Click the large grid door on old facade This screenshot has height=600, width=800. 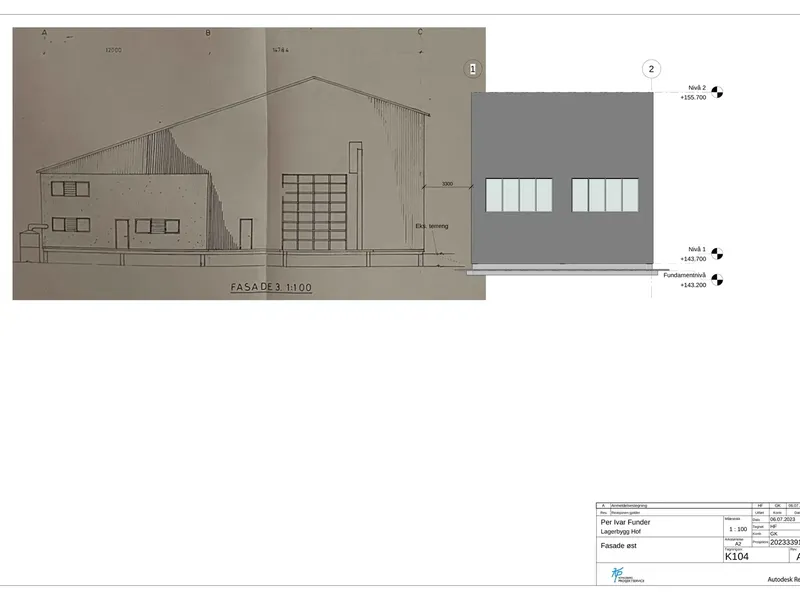[315, 212]
